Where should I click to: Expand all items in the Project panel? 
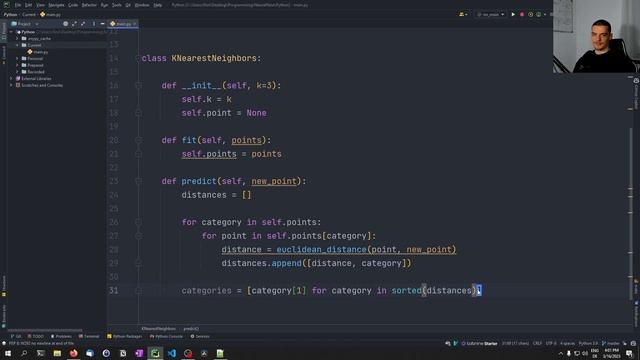(74, 24)
